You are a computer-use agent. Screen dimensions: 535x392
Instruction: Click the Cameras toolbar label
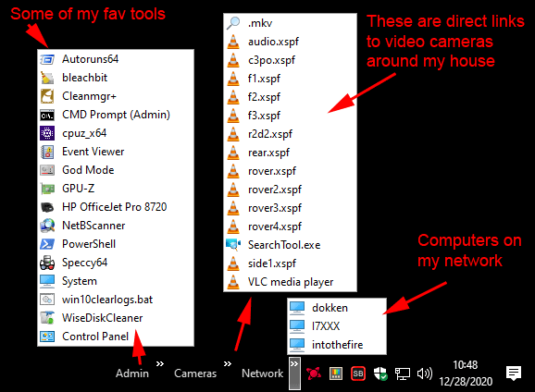coord(195,374)
